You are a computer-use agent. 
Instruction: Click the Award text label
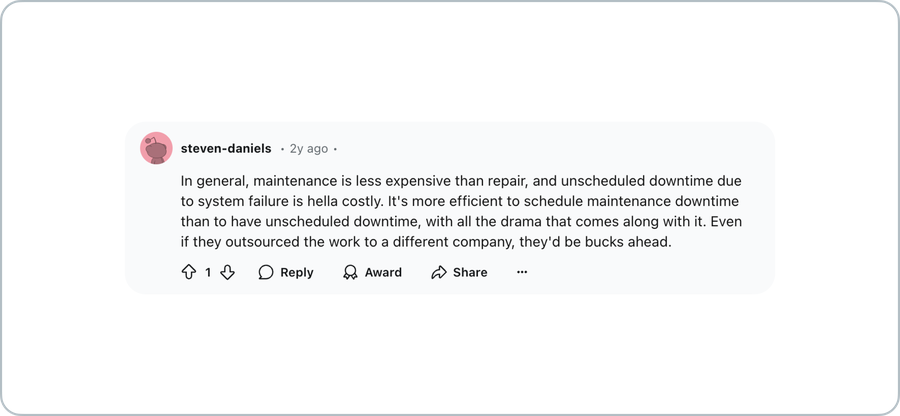(383, 273)
